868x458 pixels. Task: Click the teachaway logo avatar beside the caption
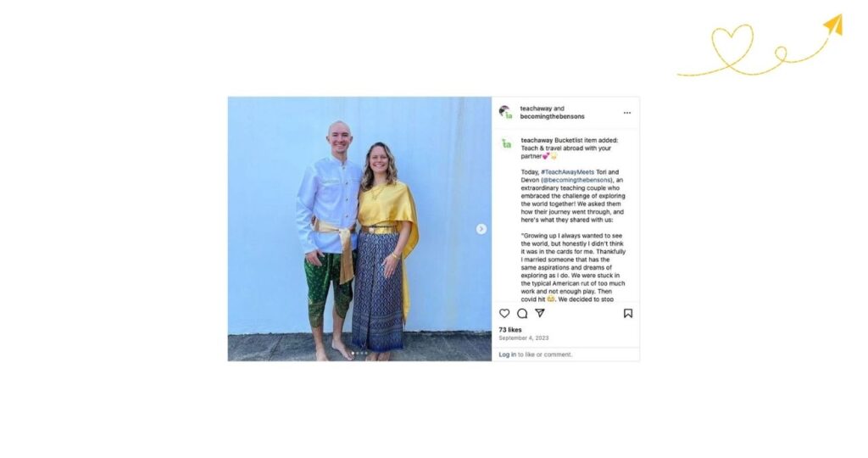507,144
